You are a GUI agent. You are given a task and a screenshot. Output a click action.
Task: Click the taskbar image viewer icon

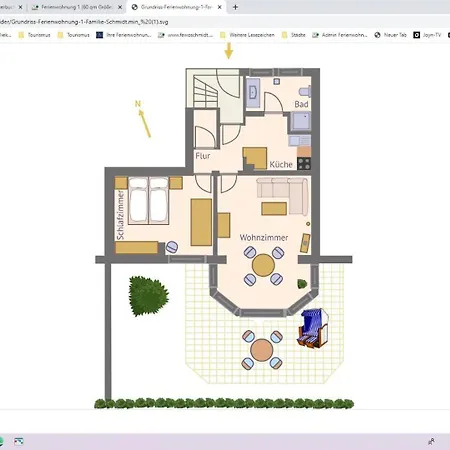(19, 441)
